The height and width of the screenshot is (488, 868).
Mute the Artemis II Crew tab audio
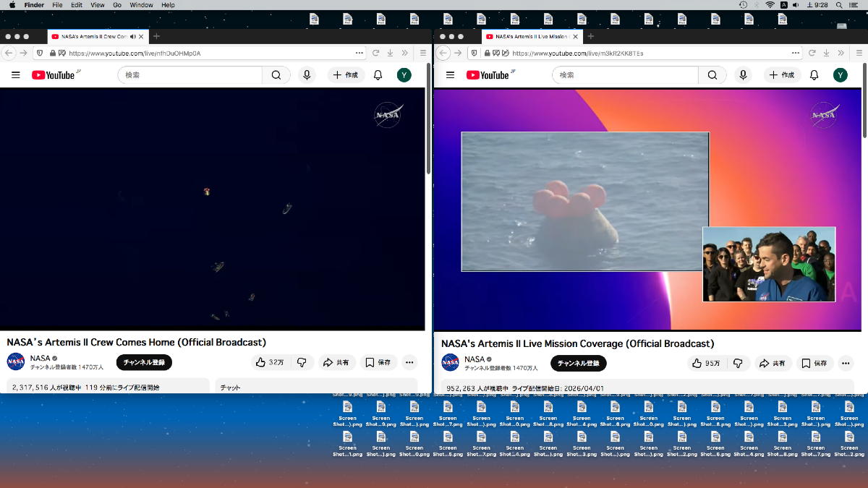[133, 36]
